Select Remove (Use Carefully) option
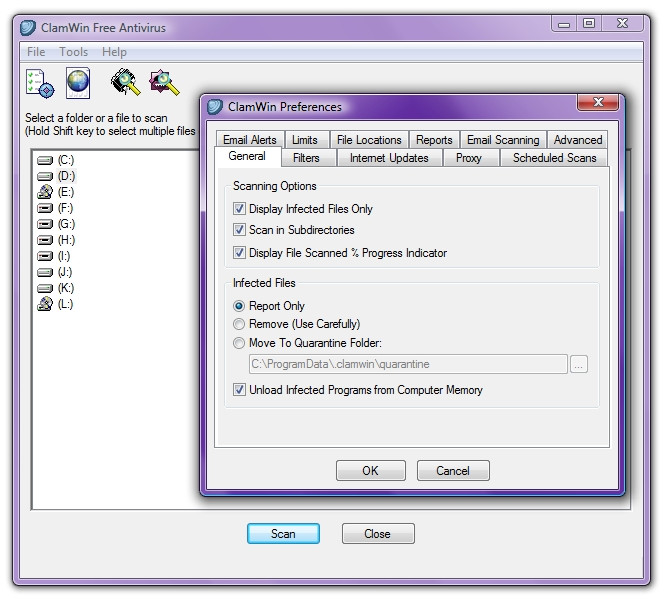Viewport: 666px width, 599px height. (239, 324)
